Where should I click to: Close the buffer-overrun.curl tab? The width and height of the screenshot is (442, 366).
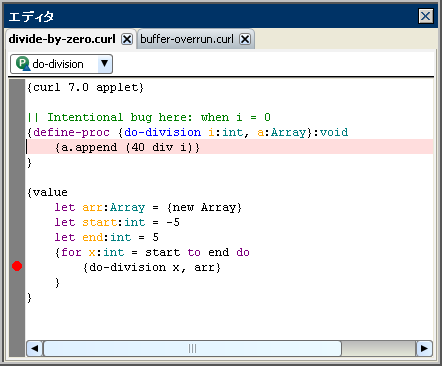point(245,39)
